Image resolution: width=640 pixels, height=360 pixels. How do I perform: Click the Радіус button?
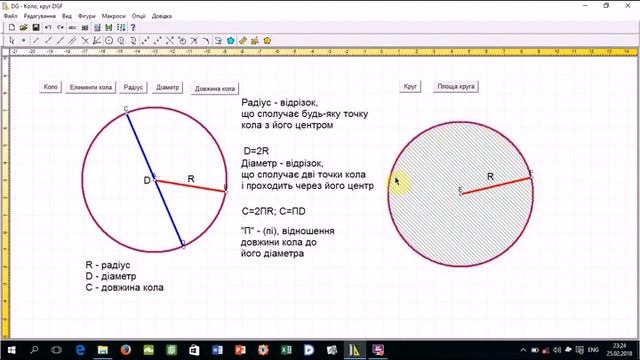pos(133,87)
